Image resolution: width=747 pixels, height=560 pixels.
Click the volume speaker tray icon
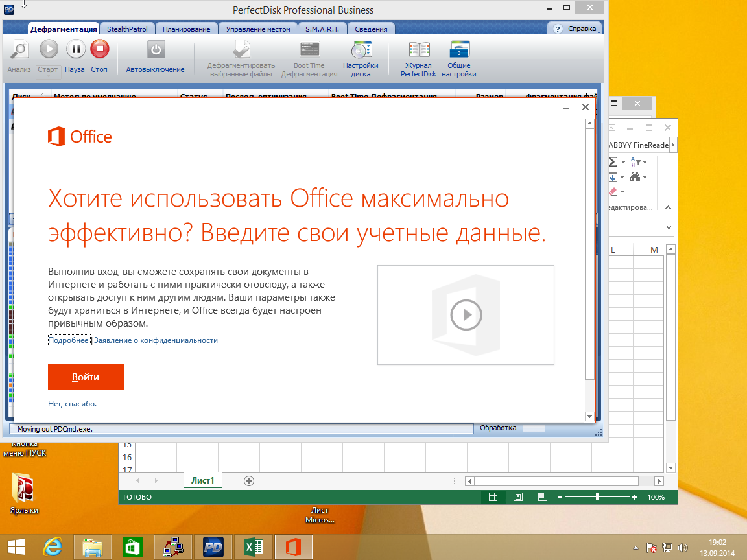[x=683, y=548]
